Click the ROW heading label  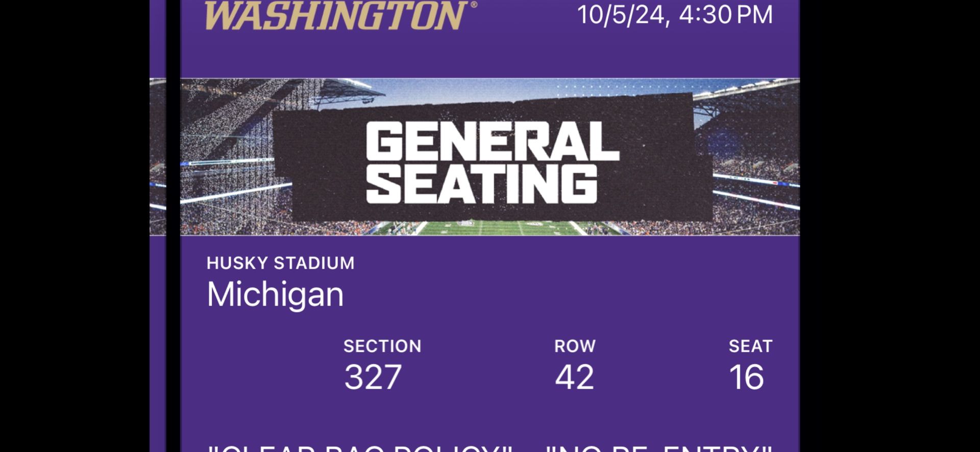coord(575,346)
